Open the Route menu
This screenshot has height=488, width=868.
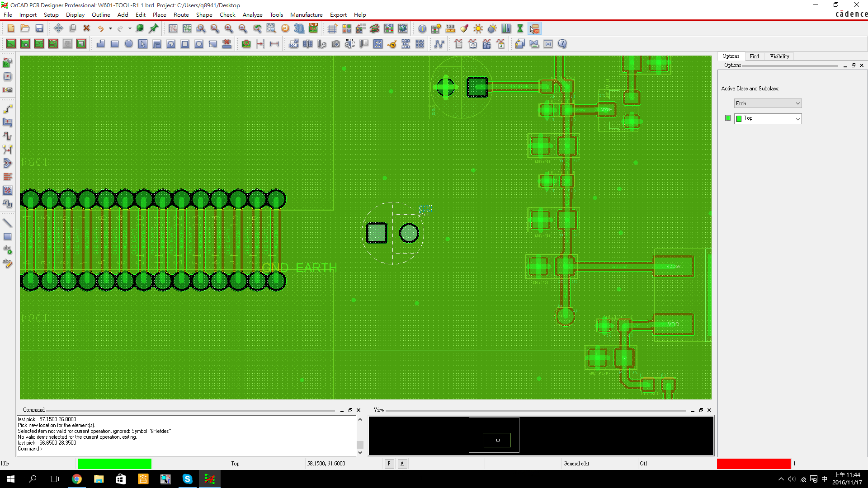(181, 14)
